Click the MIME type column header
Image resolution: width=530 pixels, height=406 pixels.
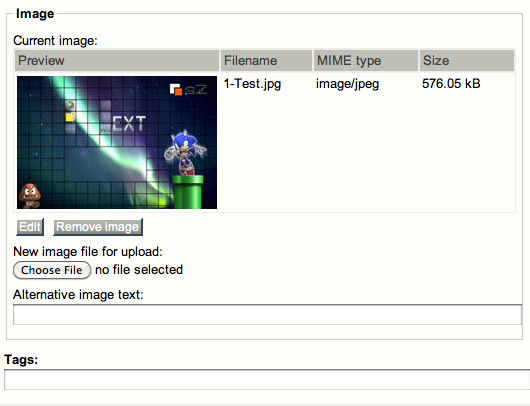pos(366,61)
